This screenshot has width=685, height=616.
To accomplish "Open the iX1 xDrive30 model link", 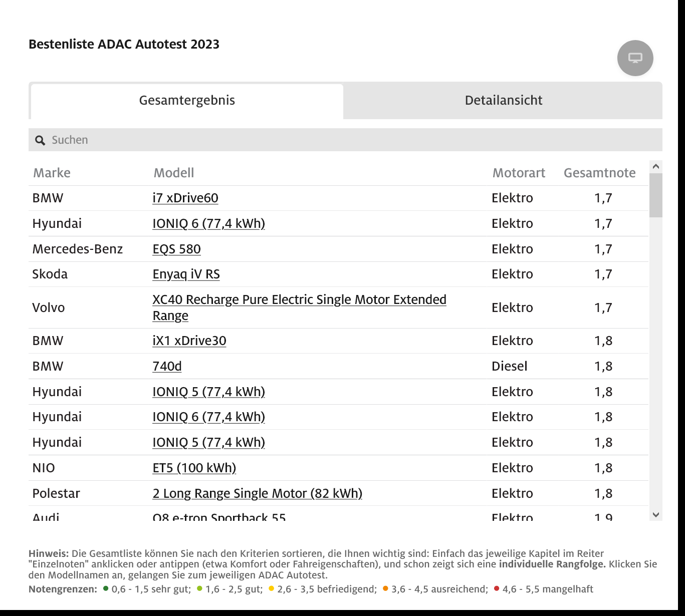I will click(189, 341).
